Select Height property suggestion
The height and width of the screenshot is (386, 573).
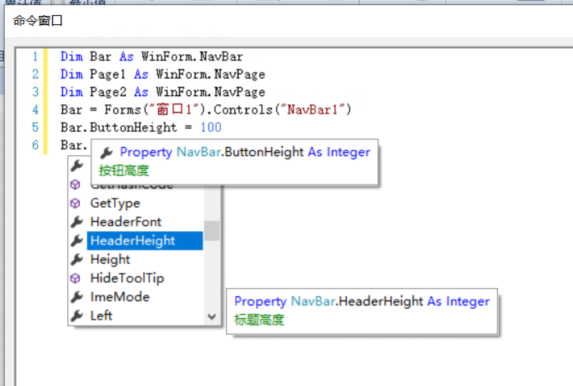[x=110, y=260]
